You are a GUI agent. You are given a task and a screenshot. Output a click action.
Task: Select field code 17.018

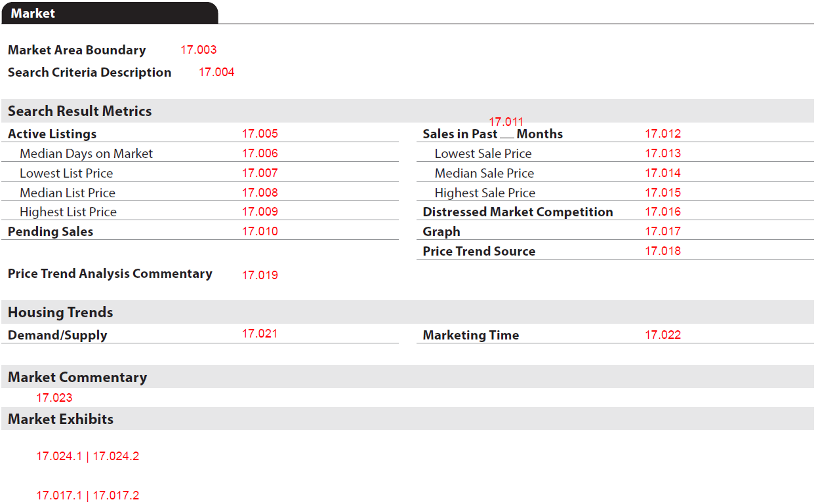pos(663,251)
